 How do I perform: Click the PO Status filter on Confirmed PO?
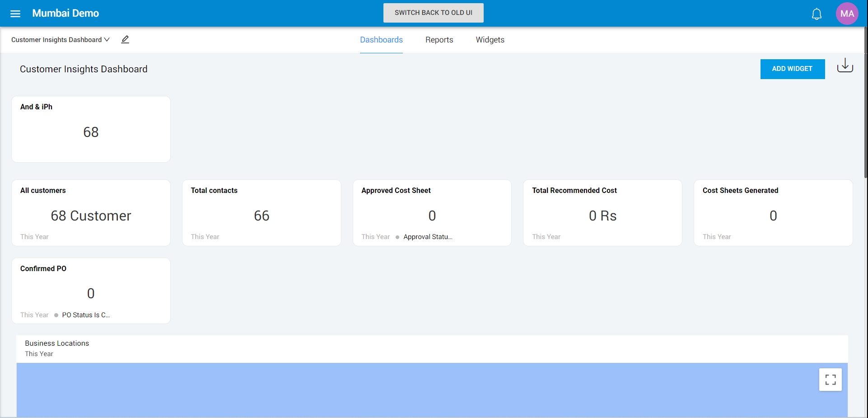pos(86,315)
